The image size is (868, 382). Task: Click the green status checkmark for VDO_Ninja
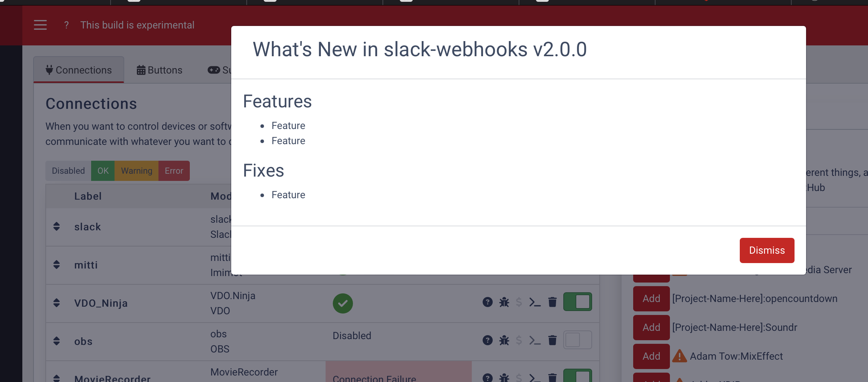coord(342,303)
